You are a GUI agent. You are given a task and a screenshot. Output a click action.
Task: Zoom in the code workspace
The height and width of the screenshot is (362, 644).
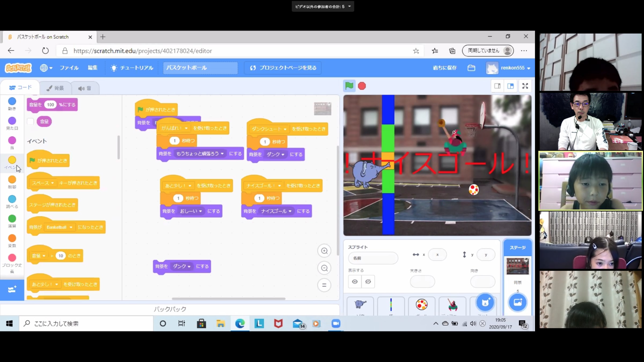324,251
